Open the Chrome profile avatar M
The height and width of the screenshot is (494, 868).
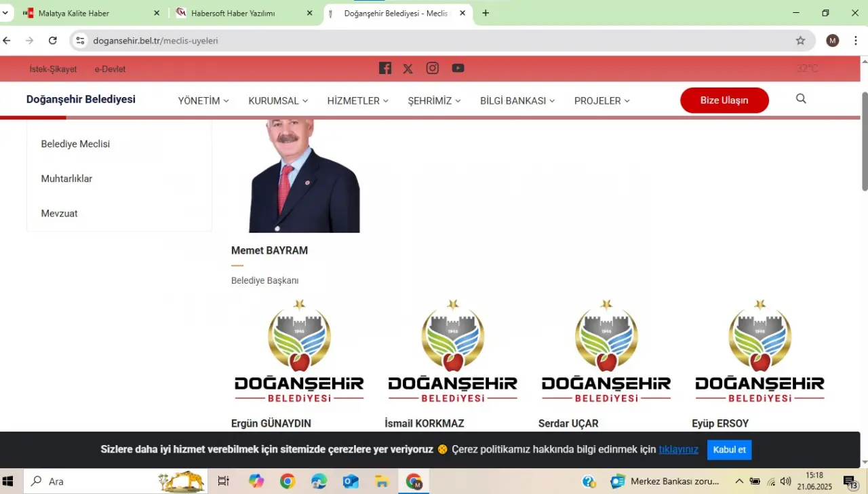tap(833, 41)
